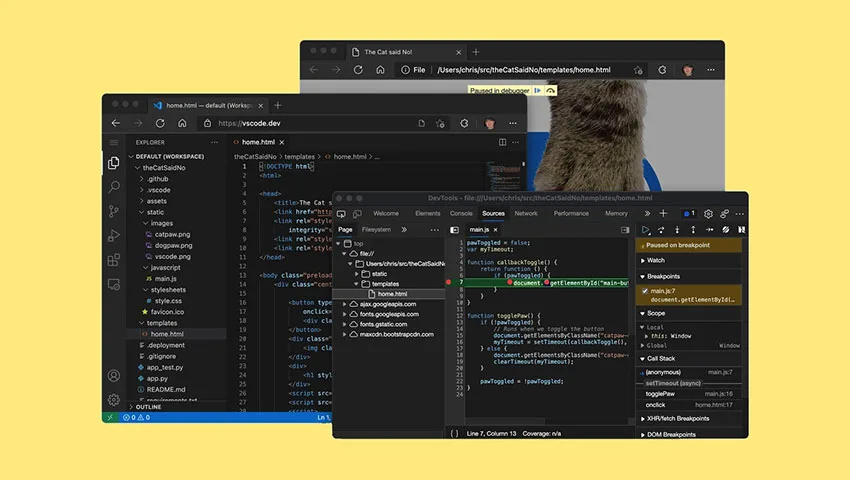
Task: Open DevTools Settings gear
Action: click(x=708, y=214)
